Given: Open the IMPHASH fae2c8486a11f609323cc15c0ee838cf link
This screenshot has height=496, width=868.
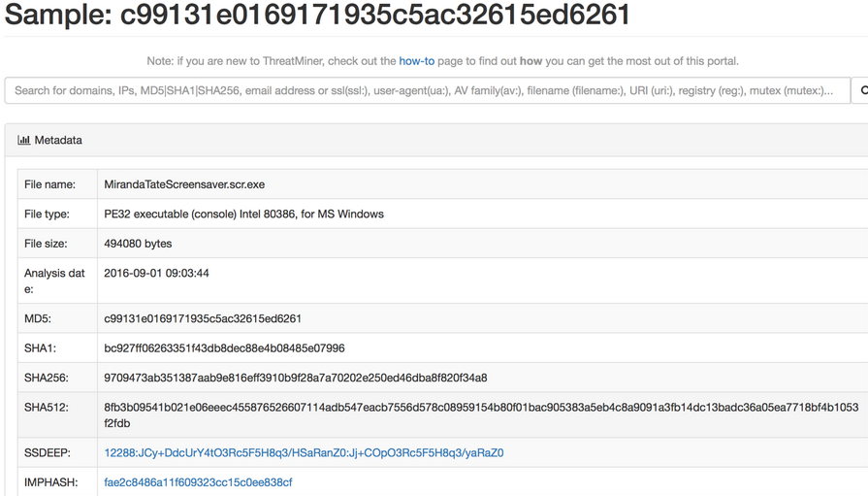Looking at the screenshot, I should click(x=198, y=482).
